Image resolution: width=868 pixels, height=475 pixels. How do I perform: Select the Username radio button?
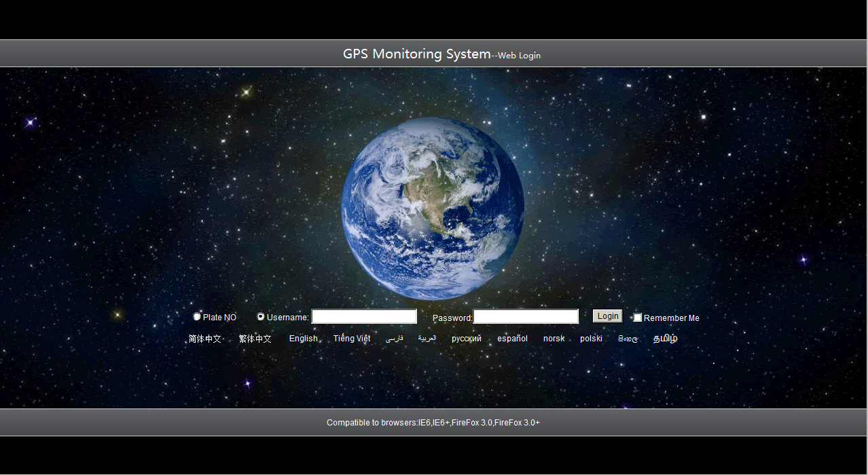pyautogui.click(x=260, y=316)
